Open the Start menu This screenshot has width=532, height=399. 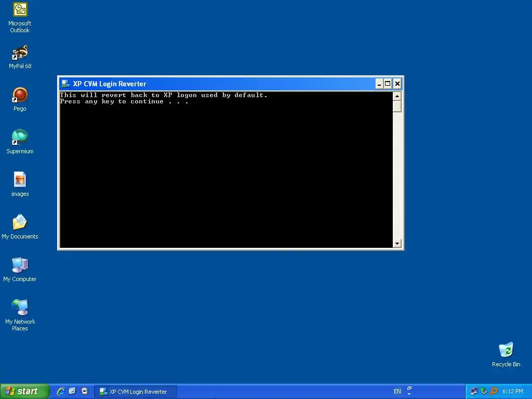(24, 391)
